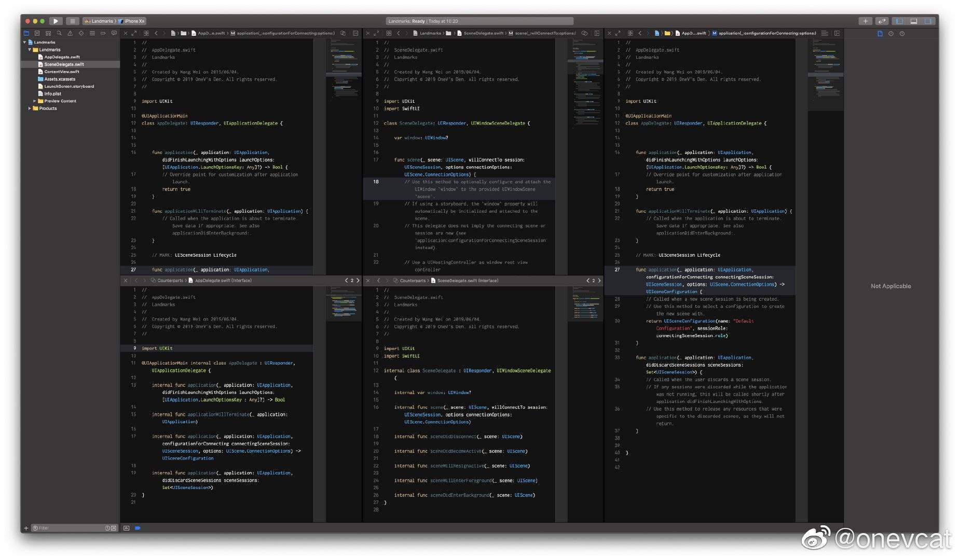The width and height of the screenshot is (959, 560).
Task: Open the Library with plus button
Action: [x=865, y=21]
